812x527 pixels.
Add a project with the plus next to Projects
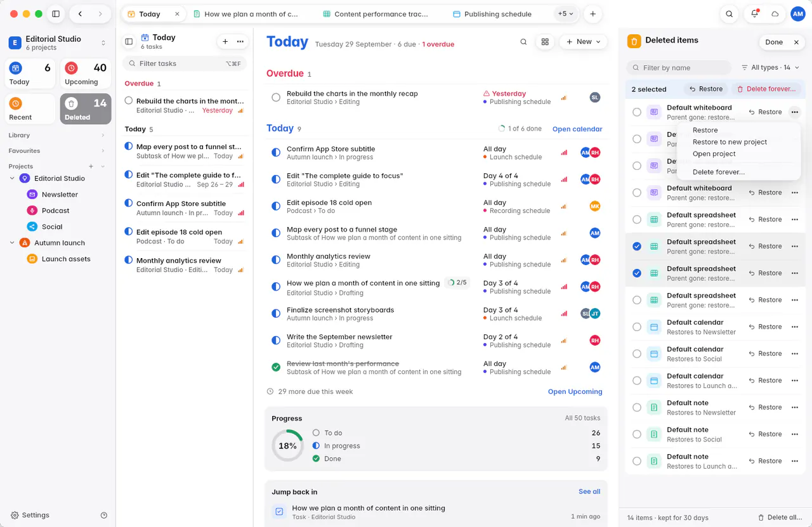(91, 166)
